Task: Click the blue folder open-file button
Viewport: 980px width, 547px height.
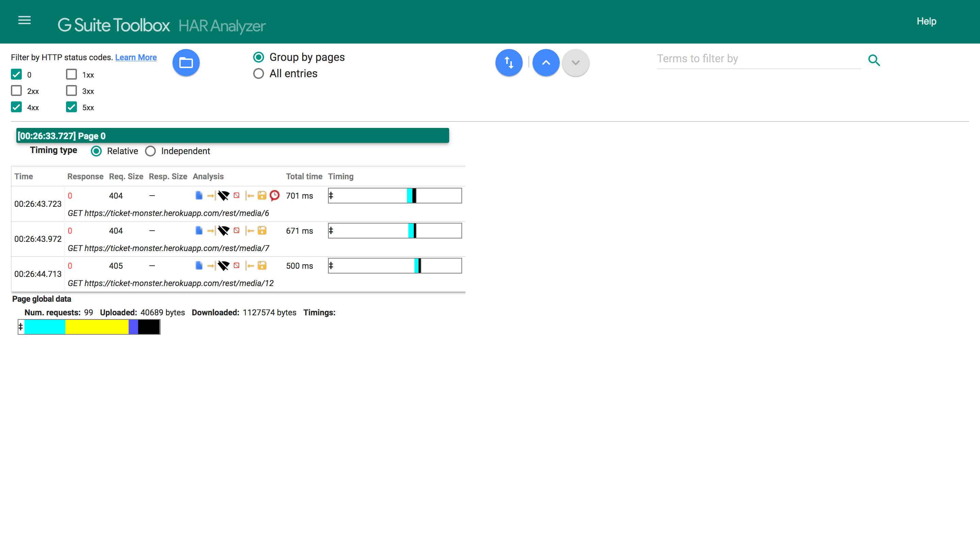Action: [186, 63]
